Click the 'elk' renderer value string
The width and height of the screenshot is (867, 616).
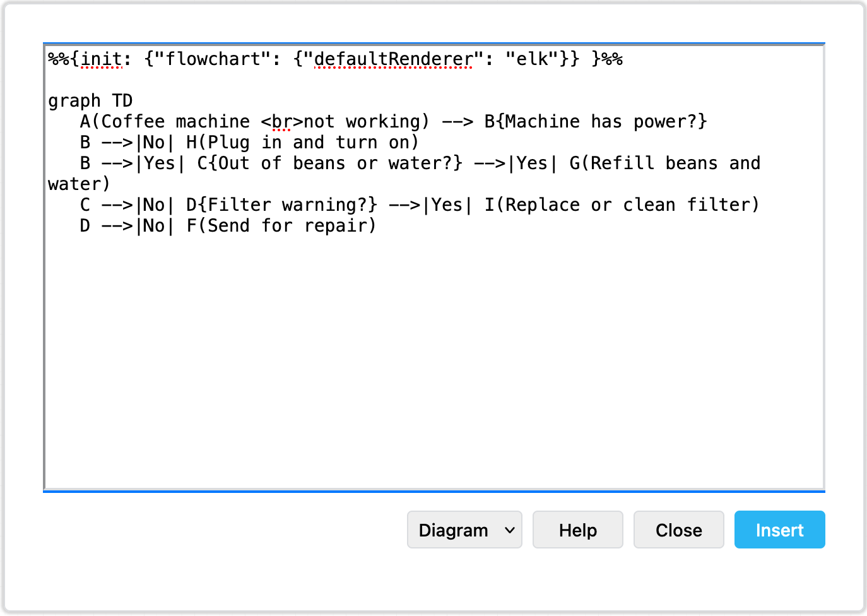[531, 59]
